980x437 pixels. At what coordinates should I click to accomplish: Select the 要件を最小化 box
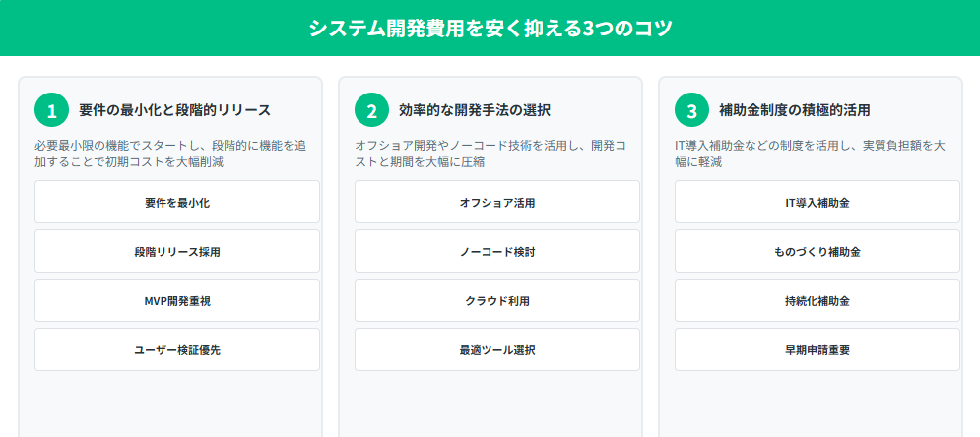177,202
